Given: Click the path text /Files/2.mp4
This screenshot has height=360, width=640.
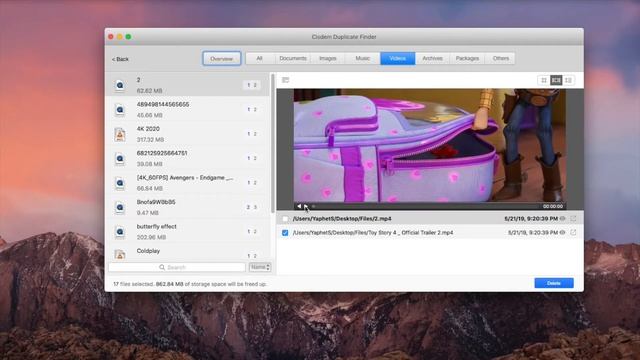Looking at the screenshot, I should pyautogui.click(x=342, y=219).
